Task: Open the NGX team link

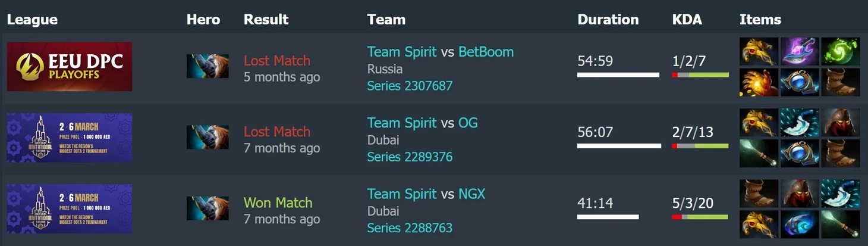Action: pyautogui.click(x=471, y=194)
